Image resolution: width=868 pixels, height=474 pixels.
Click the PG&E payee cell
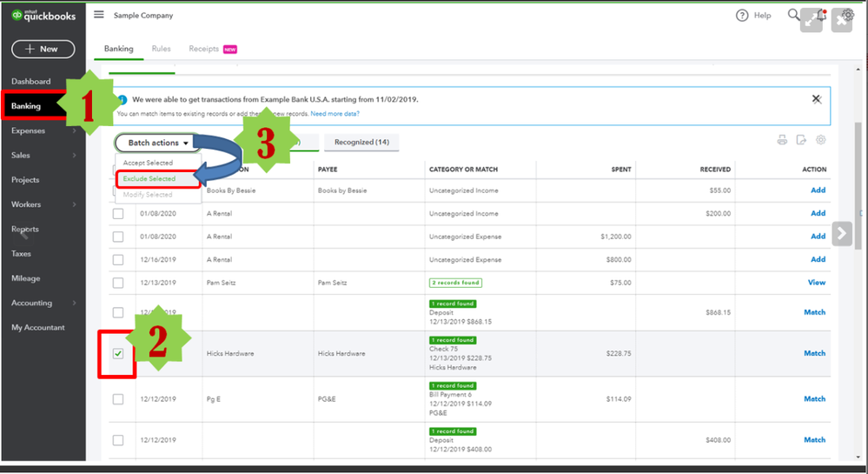pyautogui.click(x=327, y=399)
